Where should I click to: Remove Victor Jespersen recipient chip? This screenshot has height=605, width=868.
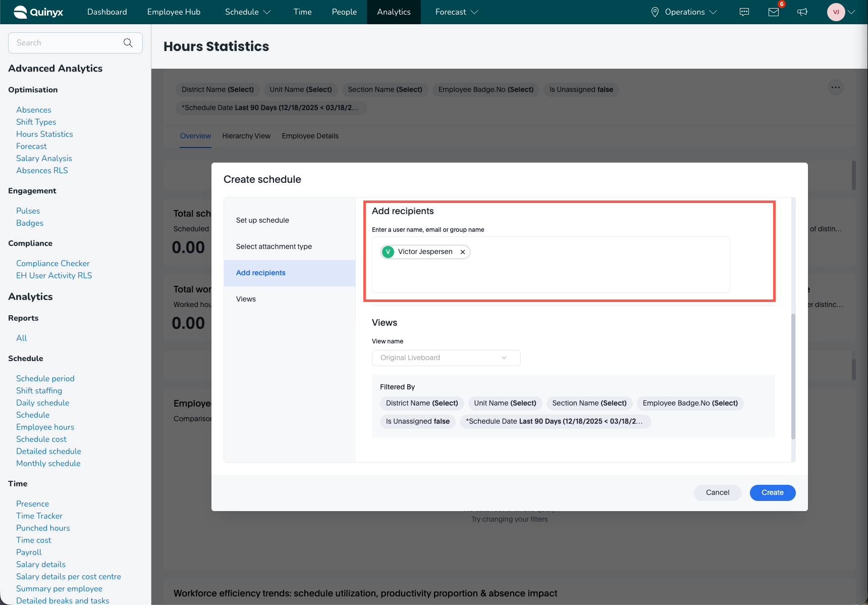(x=463, y=252)
